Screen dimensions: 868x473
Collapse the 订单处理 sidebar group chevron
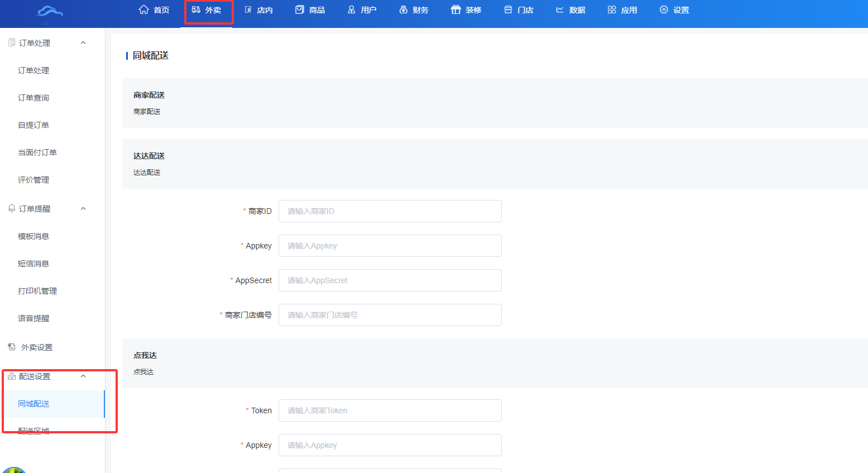(x=83, y=42)
